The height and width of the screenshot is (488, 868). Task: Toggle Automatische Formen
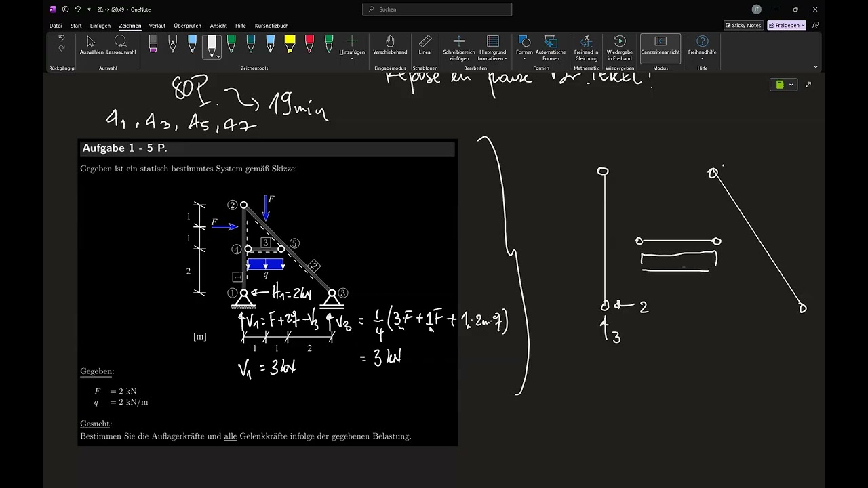click(x=551, y=47)
